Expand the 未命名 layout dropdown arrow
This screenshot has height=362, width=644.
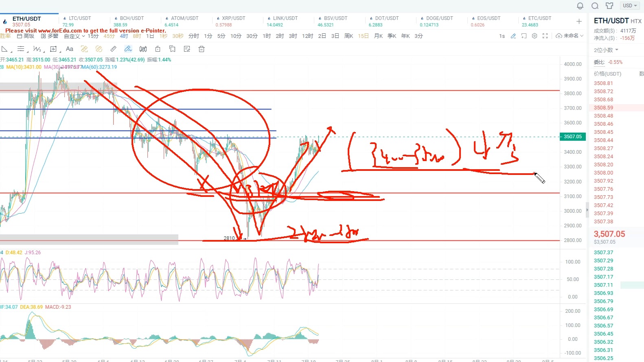(582, 36)
